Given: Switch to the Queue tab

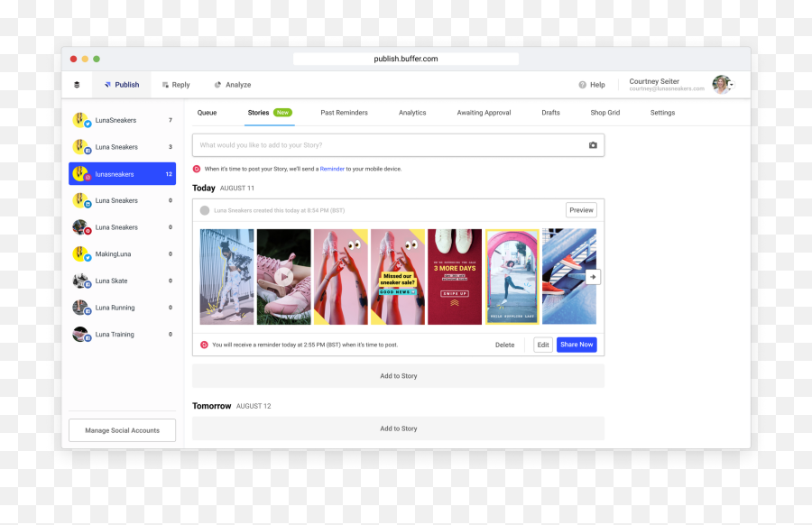Looking at the screenshot, I should [x=207, y=113].
